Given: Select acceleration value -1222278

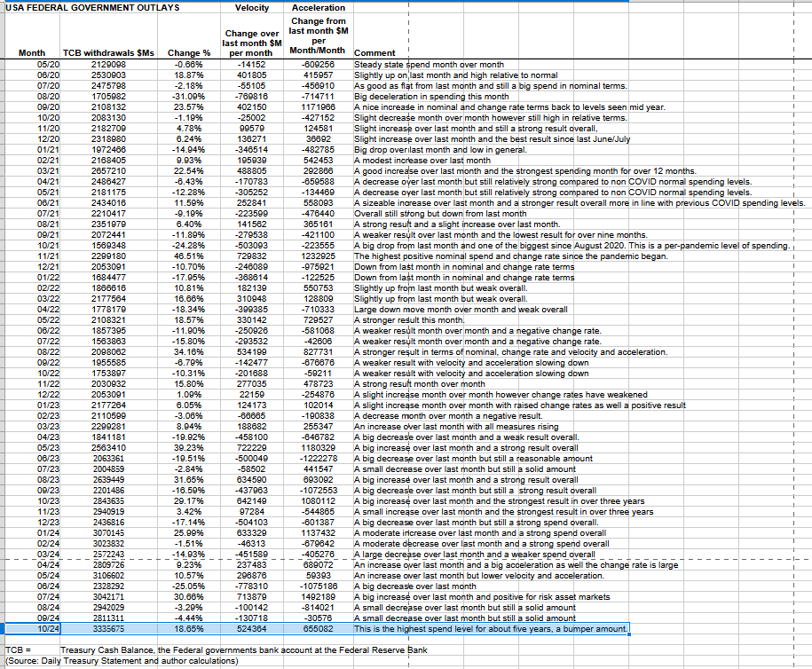Looking at the screenshot, I should 318,459.
